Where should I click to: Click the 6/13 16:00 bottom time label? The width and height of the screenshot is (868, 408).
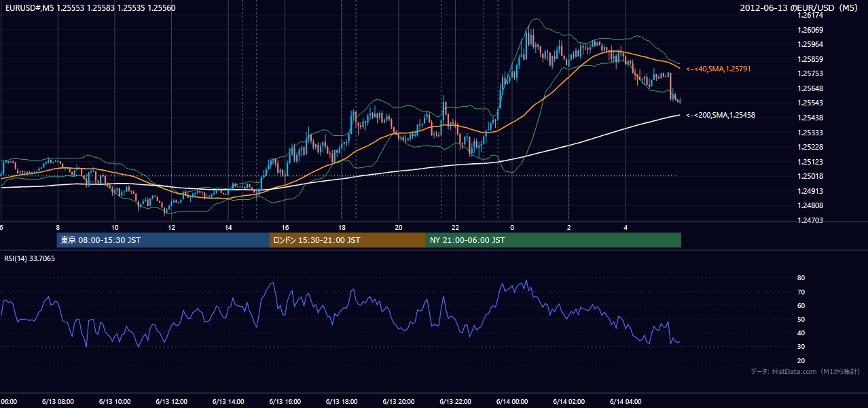tap(285, 401)
